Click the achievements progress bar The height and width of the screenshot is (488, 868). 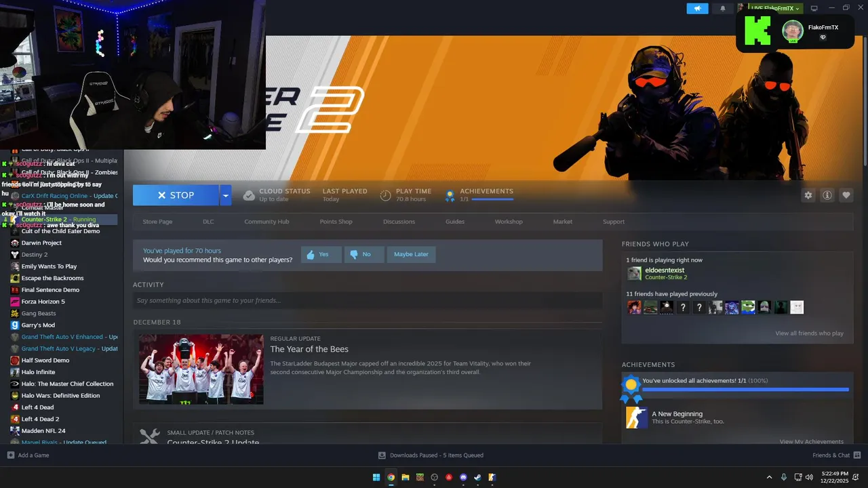pos(745,390)
